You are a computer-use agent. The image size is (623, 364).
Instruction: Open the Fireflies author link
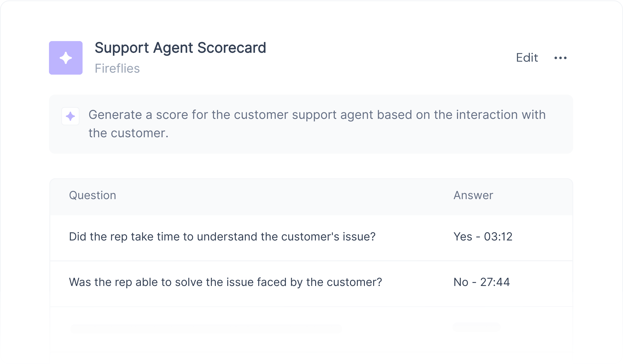coord(117,68)
